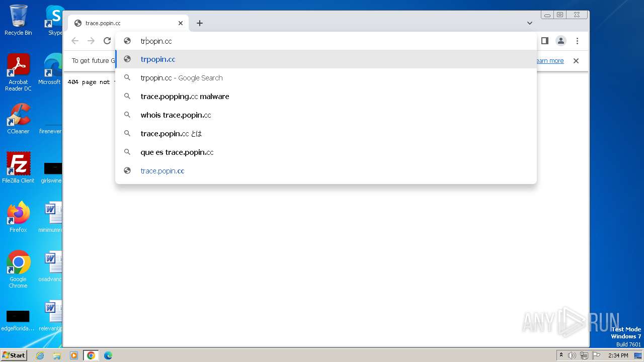Open the relevantin Word document icon
Image resolution: width=644 pixels, height=362 pixels.
coord(51,316)
